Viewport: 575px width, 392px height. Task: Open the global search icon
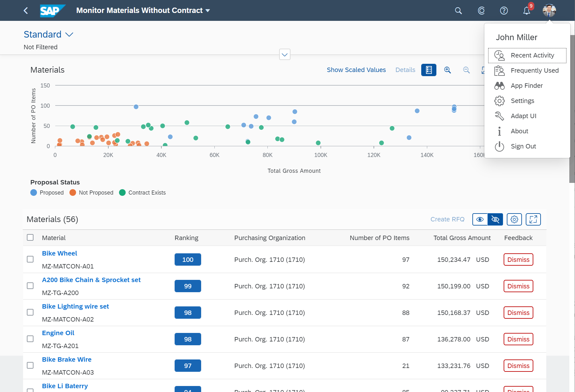[x=458, y=10]
